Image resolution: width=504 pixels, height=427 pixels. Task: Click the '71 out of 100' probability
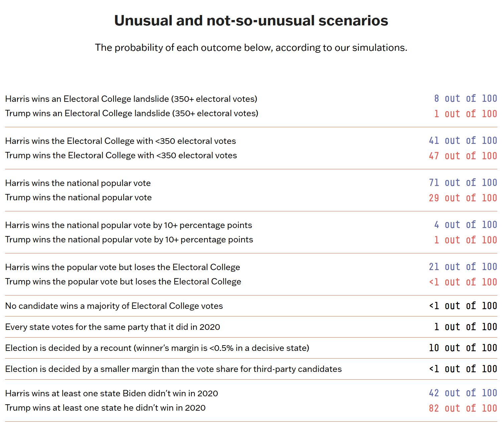point(463,183)
